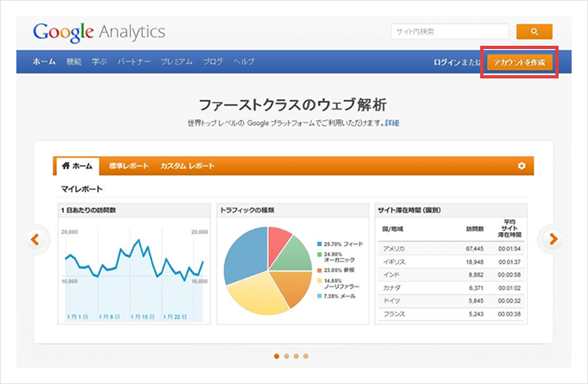
Task: Click the アカウントを作成 button
Action: (519, 62)
